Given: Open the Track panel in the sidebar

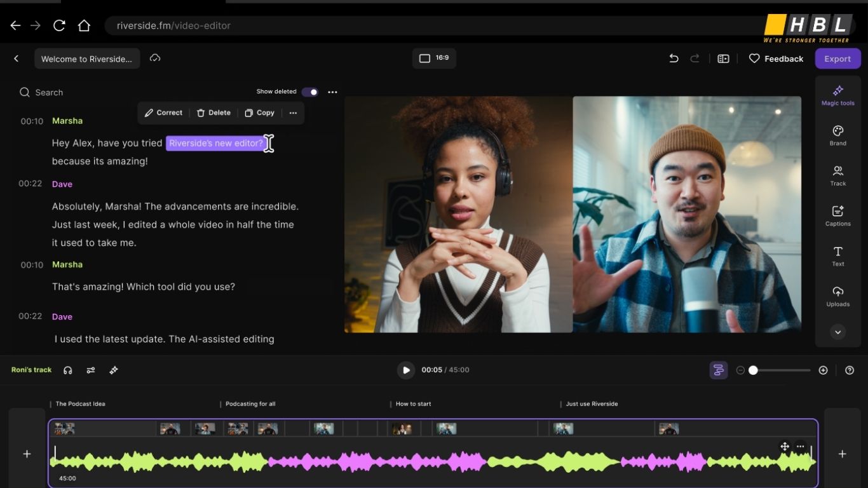Looking at the screenshot, I should pyautogui.click(x=837, y=175).
